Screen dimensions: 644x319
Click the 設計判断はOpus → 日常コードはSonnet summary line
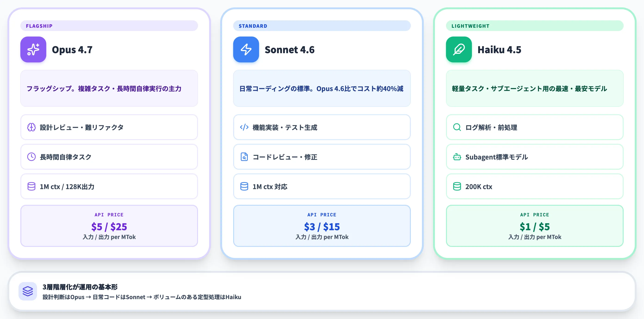click(x=142, y=297)
